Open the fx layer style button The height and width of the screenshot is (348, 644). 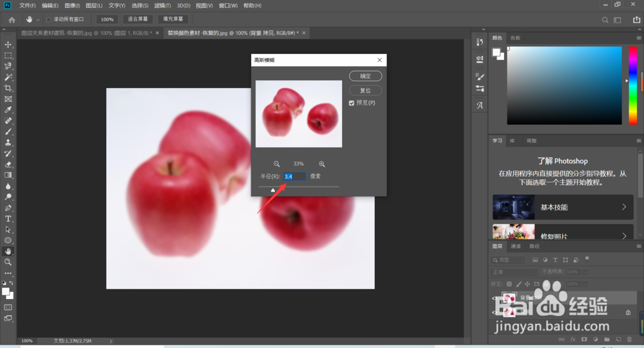(x=573, y=340)
